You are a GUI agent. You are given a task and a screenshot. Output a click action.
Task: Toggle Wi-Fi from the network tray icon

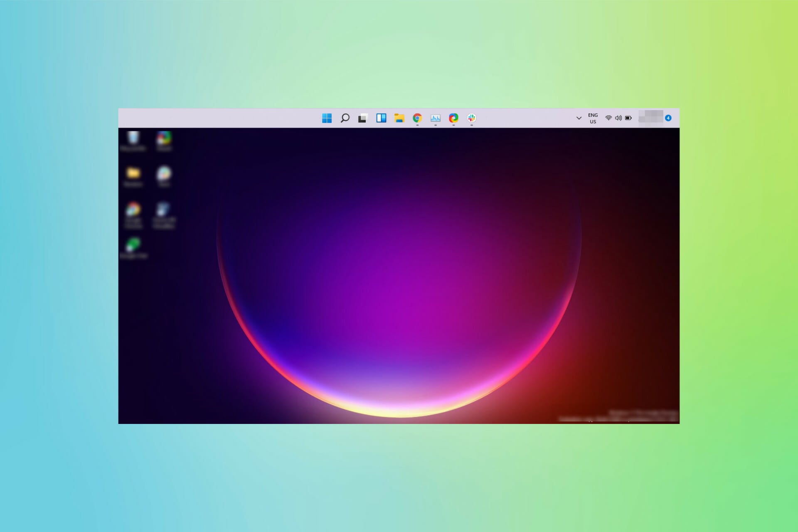[608, 118]
